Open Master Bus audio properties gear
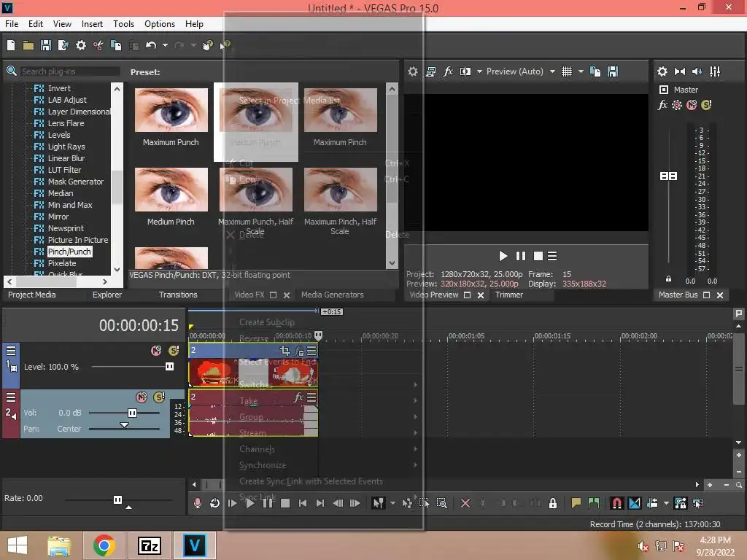 coord(662,71)
